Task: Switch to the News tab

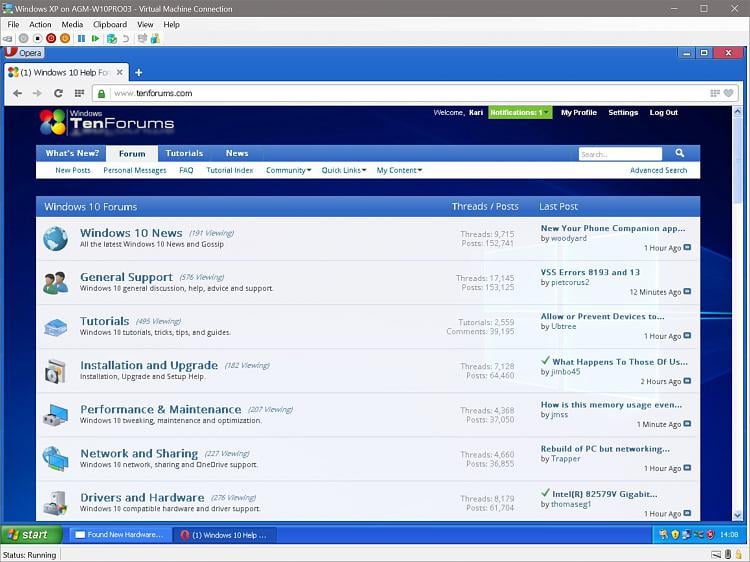Action: pyautogui.click(x=237, y=153)
